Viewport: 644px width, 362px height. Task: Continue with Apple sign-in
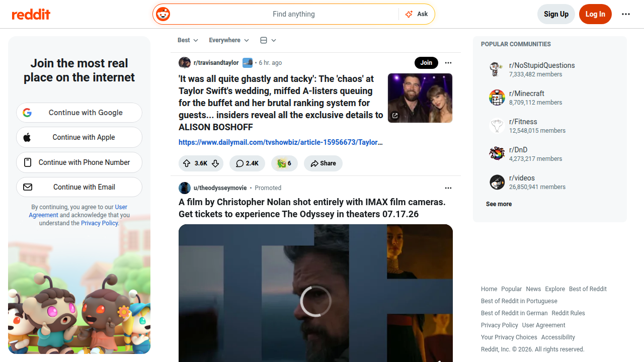[x=79, y=137]
